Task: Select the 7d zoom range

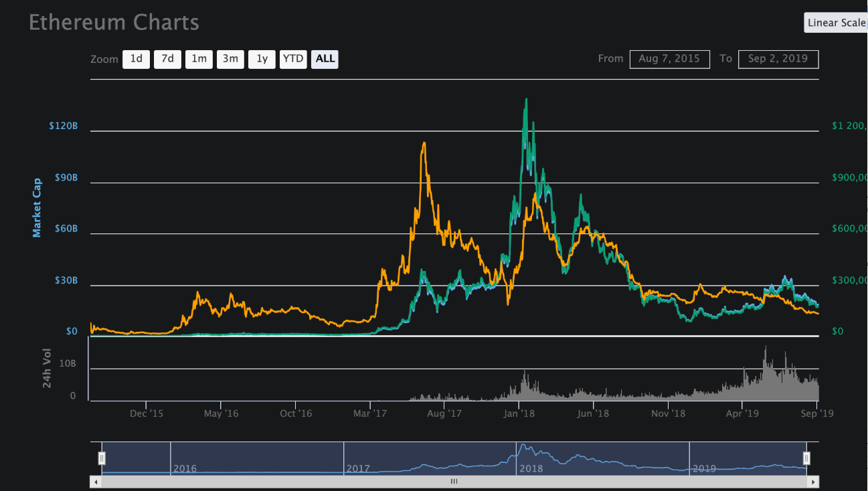Action: pyautogui.click(x=167, y=59)
